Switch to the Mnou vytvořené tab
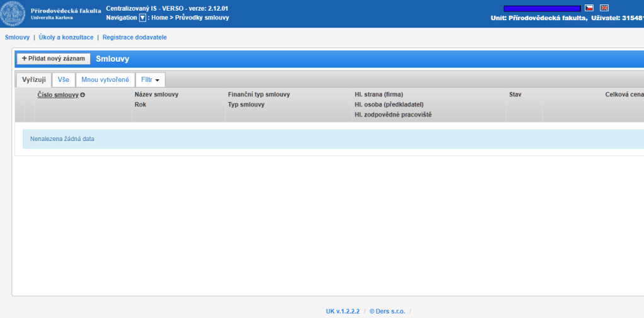644x318 pixels. point(105,80)
